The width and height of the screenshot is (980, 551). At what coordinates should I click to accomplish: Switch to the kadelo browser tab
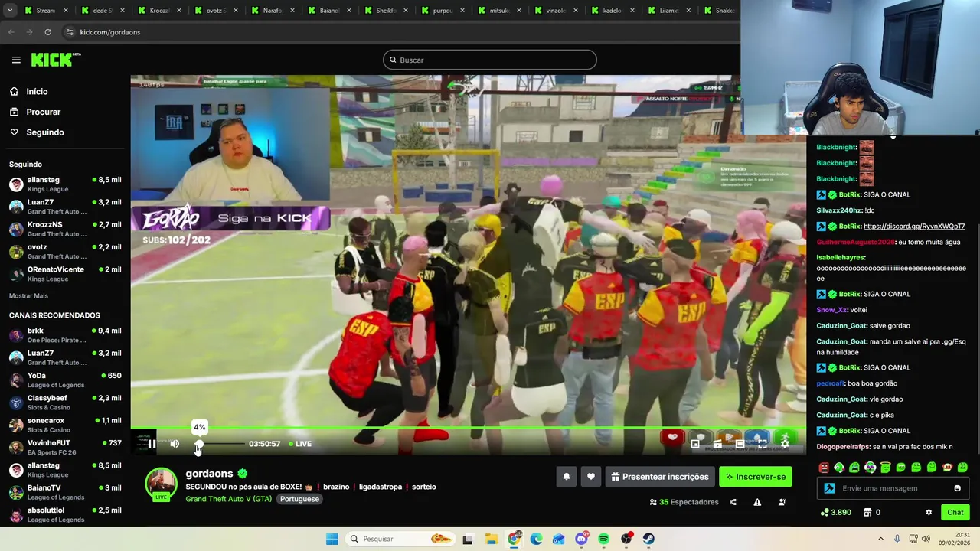click(614, 11)
